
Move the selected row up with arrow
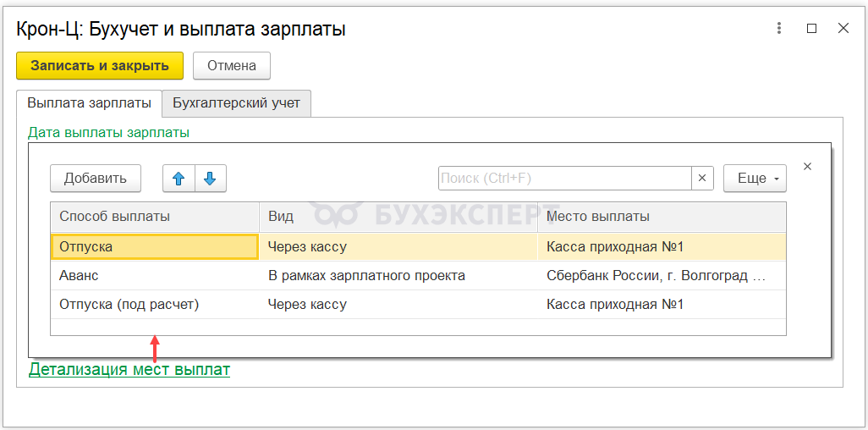[x=179, y=179]
